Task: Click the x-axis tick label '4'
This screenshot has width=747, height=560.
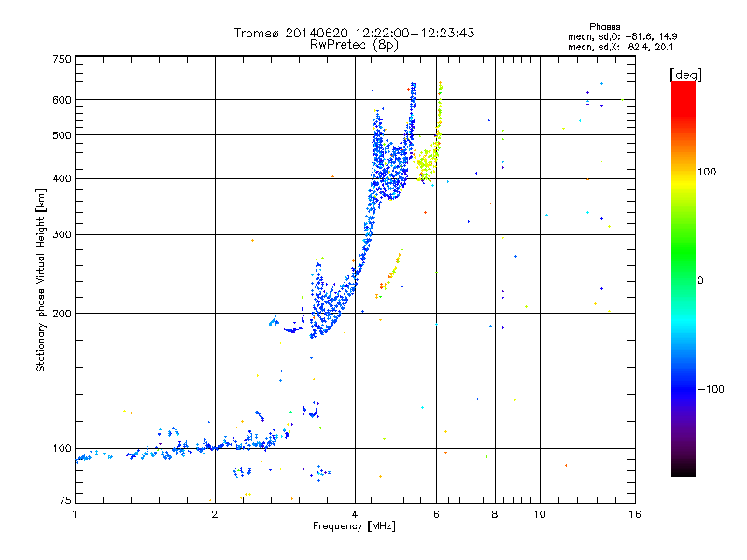Action: tap(355, 514)
